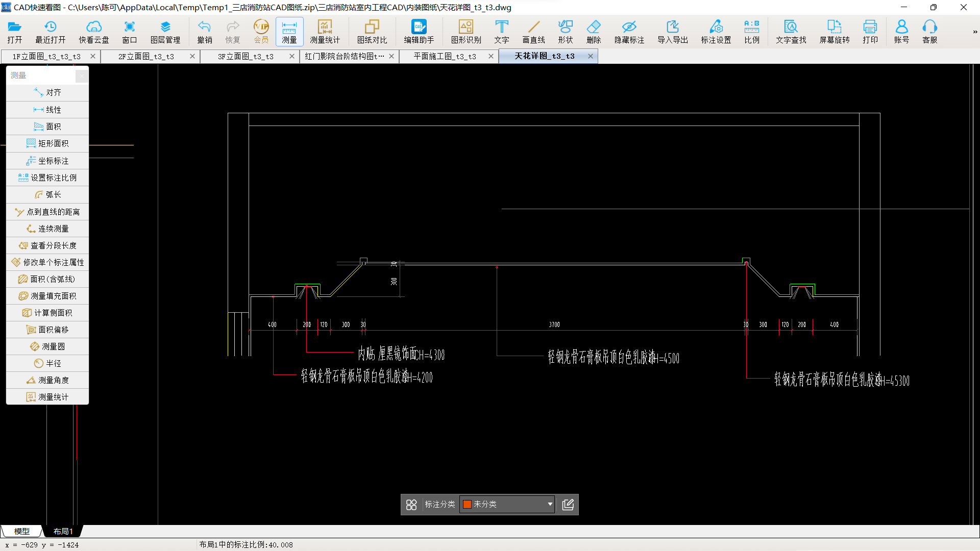Choose 线性 linear measurement

tap(47, 110)
